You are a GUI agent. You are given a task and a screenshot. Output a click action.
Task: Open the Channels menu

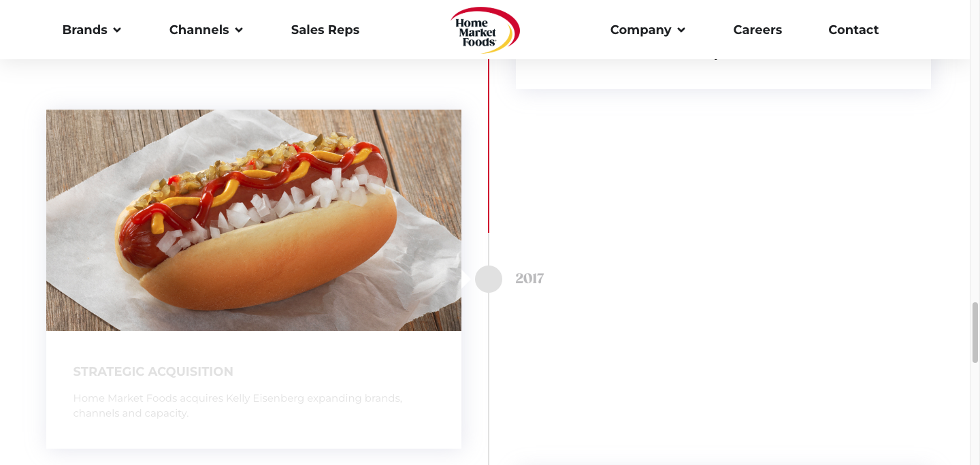[206, 30]
